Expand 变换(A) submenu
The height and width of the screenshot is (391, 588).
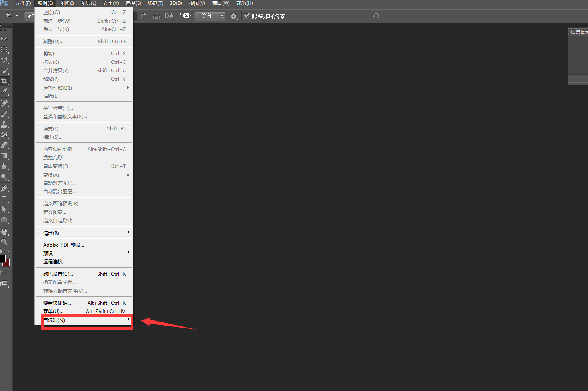coord(84,175)
